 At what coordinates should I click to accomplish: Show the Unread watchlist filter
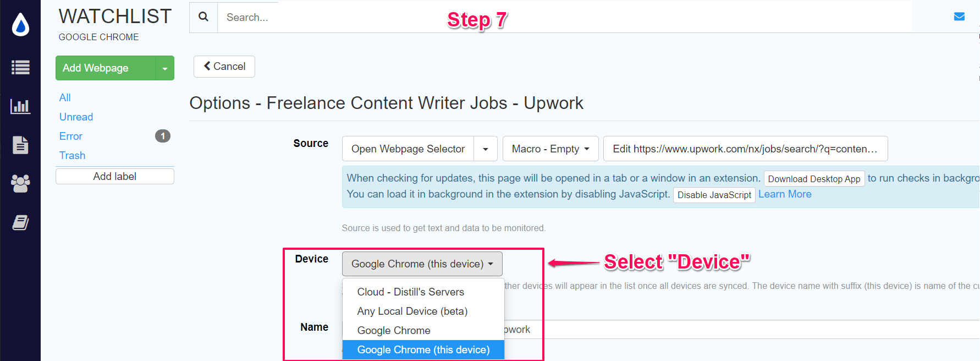76,117
